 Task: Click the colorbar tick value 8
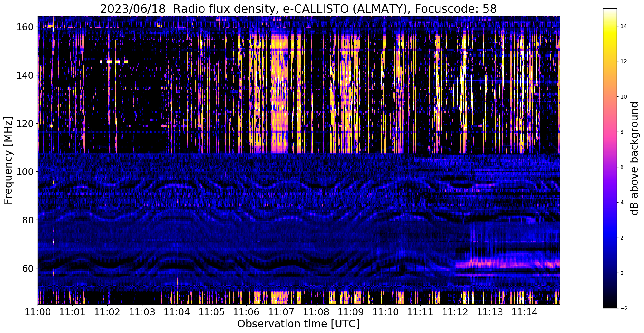622,132
